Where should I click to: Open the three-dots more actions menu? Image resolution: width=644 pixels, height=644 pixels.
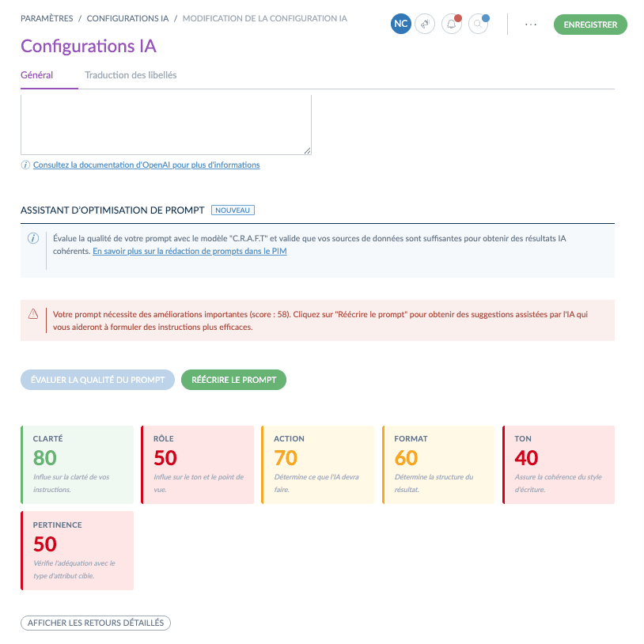point(531,25)
